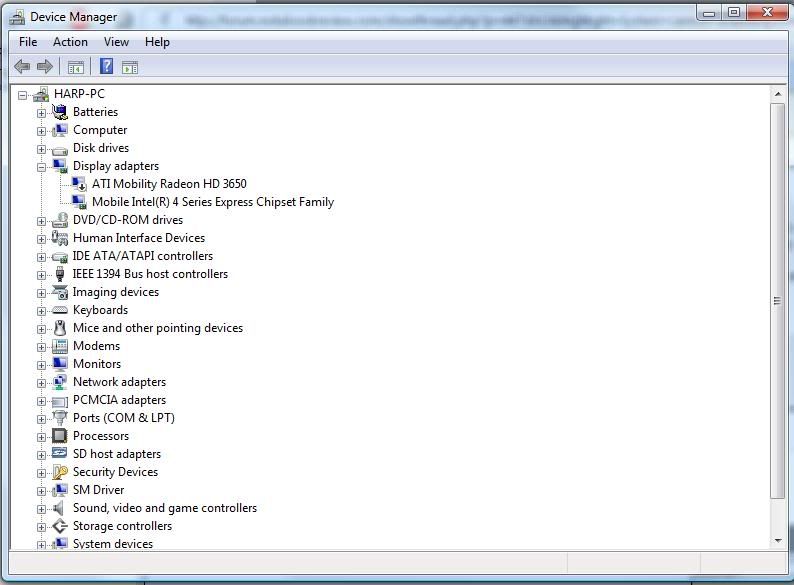The image size is (794, 585).
Task: Expand the SM Driver node
Action: [42, 491]
